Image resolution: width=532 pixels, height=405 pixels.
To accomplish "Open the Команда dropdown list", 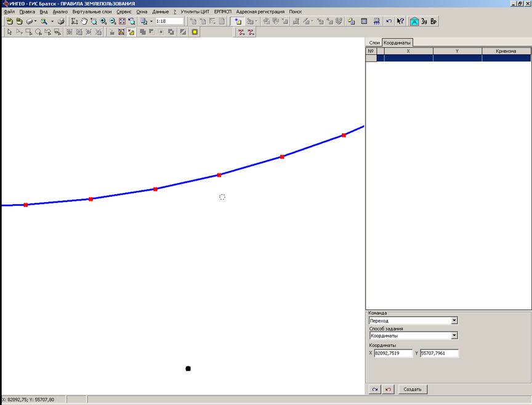I will 454,321.
